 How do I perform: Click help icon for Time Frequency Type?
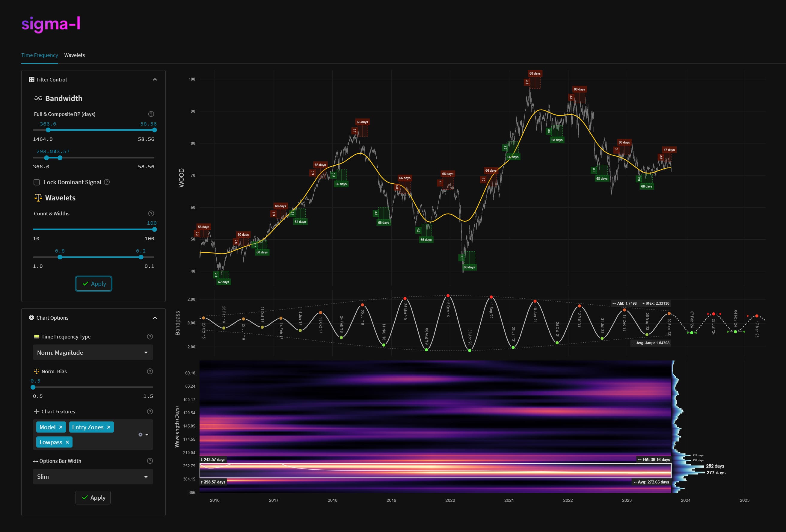[150, 336]
